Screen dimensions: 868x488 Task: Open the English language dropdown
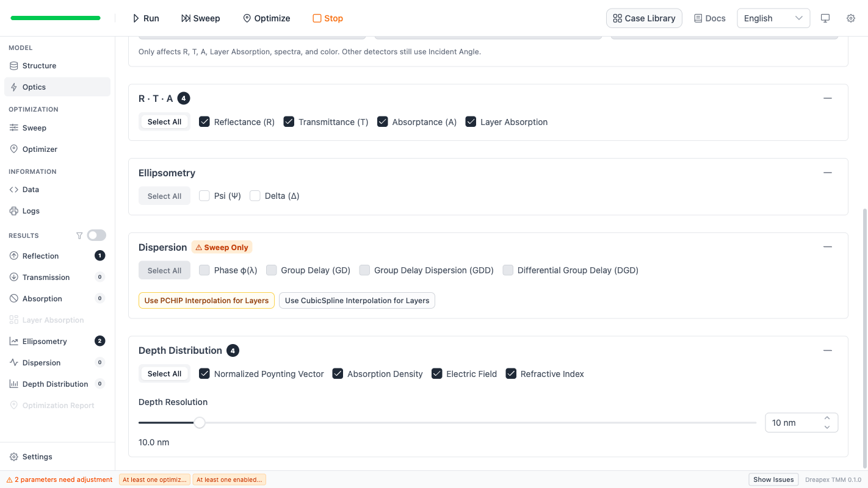[773, 18]
